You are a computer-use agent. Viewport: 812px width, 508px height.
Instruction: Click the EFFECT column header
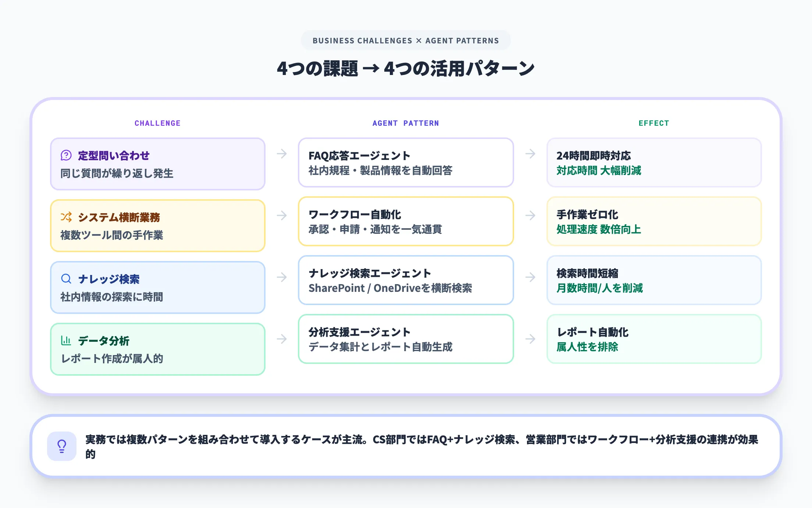pyautogui.click(x=654, y=123)
